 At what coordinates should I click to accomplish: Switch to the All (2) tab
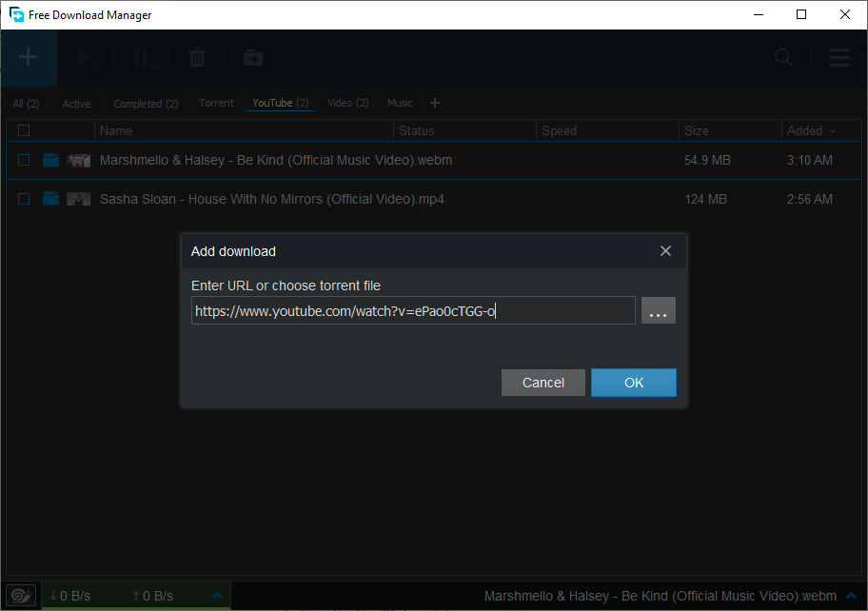click(x=26, y=104)
